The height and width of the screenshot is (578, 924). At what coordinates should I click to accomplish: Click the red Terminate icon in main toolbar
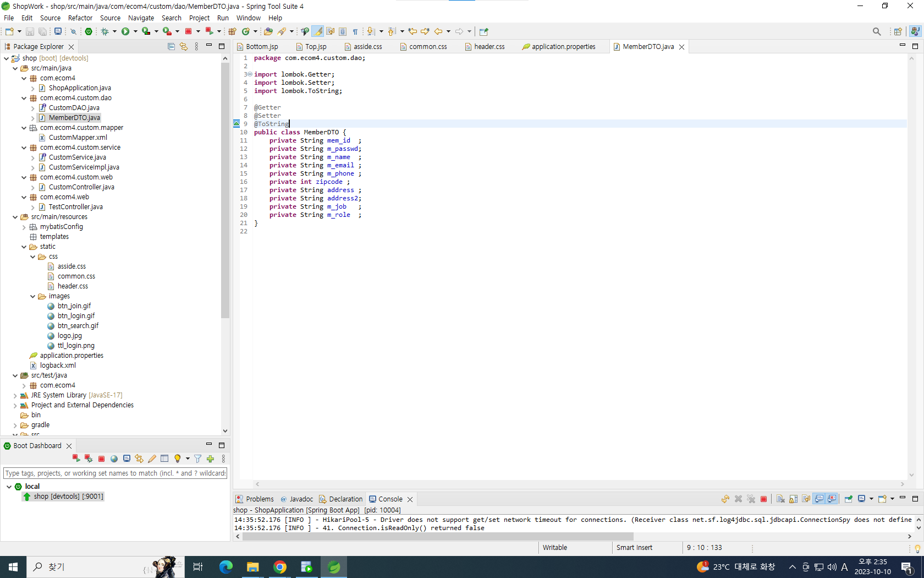coord(188,31)
